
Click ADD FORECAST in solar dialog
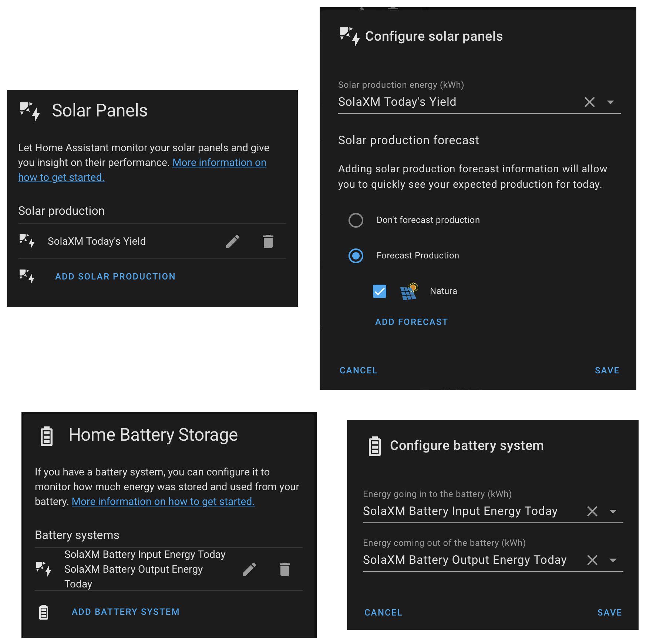[411, 322]
